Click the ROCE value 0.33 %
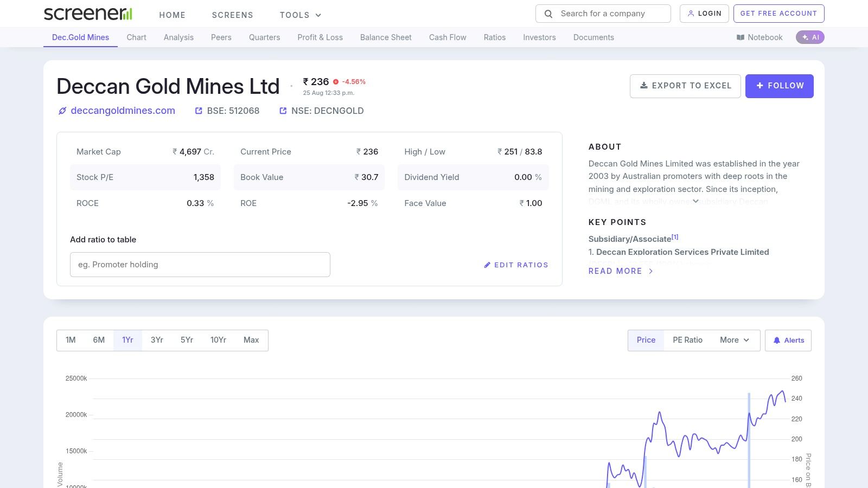This screenshot has width=868, height=488. [x=200, y=203]
